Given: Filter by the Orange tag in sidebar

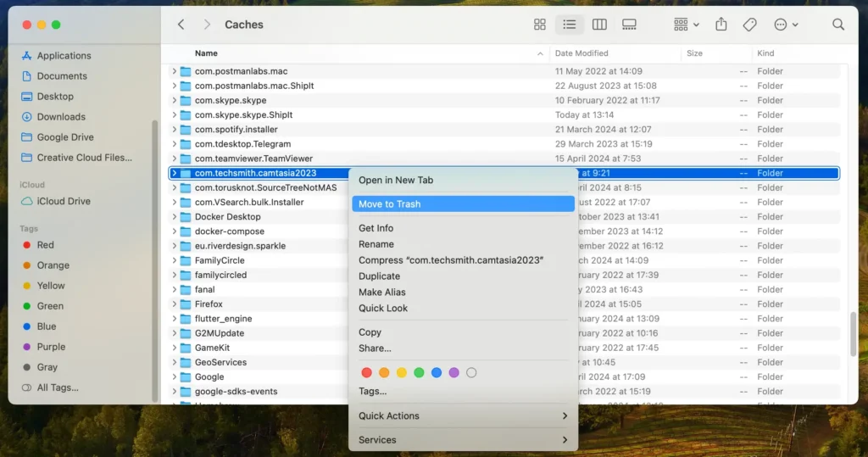Looking at the screenshot, I should coord(46,265).
